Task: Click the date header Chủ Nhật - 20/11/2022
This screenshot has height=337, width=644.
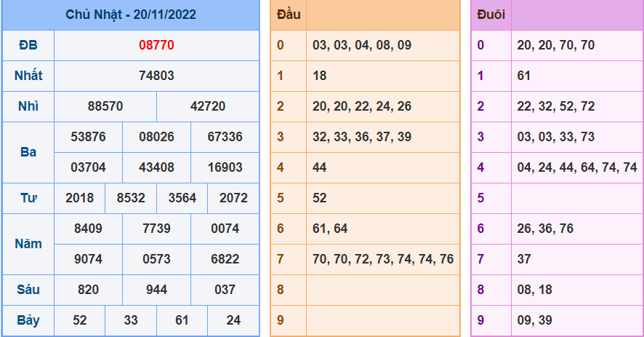Action: [131, 15]
